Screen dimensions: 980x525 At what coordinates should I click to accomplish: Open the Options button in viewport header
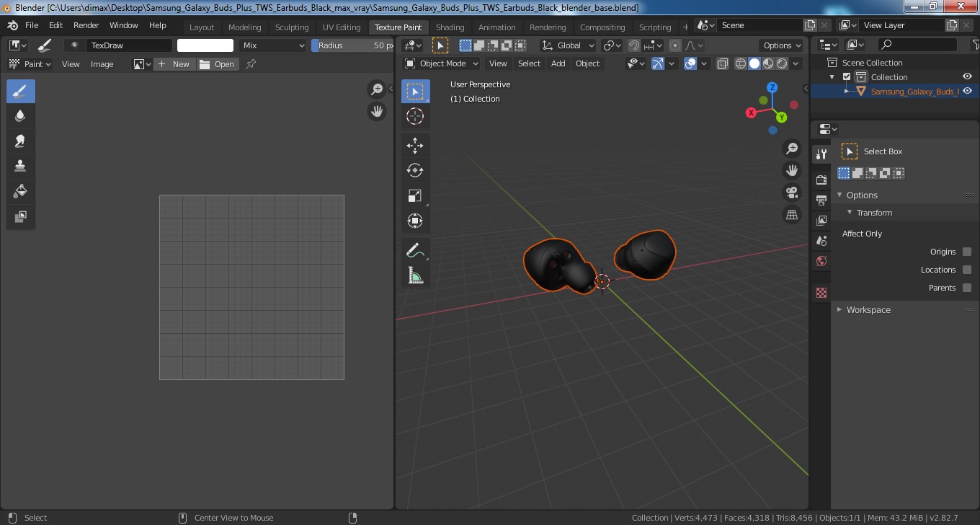(782, 45)
